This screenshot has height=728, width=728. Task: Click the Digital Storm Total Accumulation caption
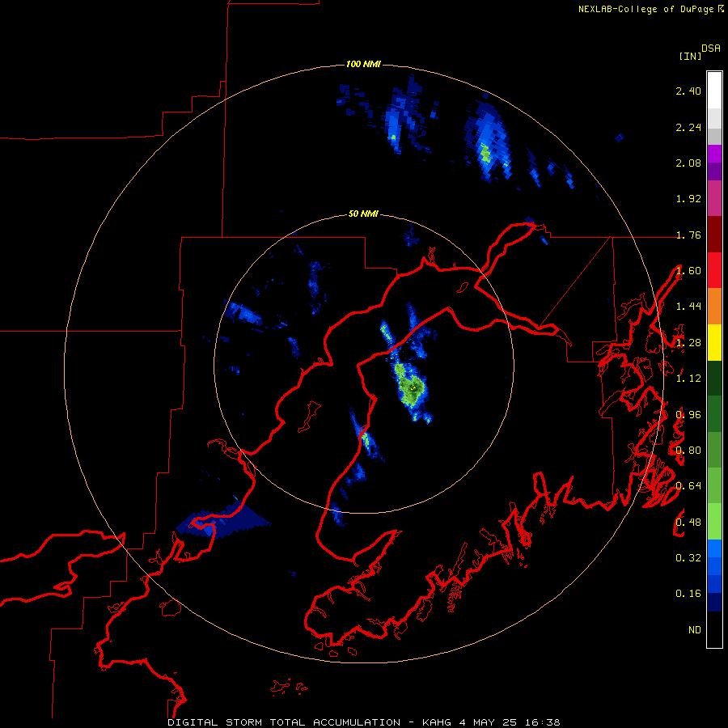364,722
